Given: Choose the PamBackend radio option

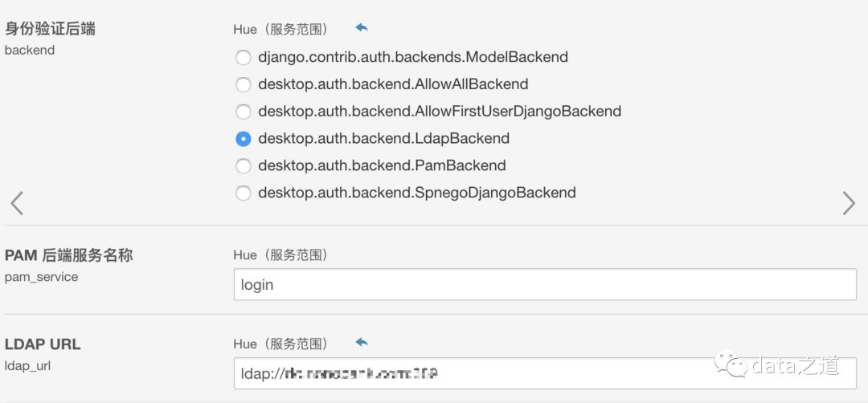Looking at the screenshot, I should (243, 166).
